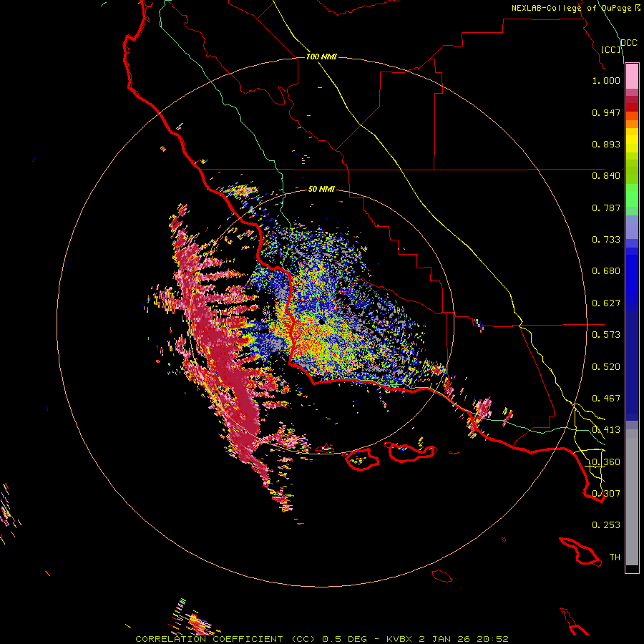The height and width of the screenshot is (644, 644).
Task: Click the 0.307 scale value
Action: 606,494
